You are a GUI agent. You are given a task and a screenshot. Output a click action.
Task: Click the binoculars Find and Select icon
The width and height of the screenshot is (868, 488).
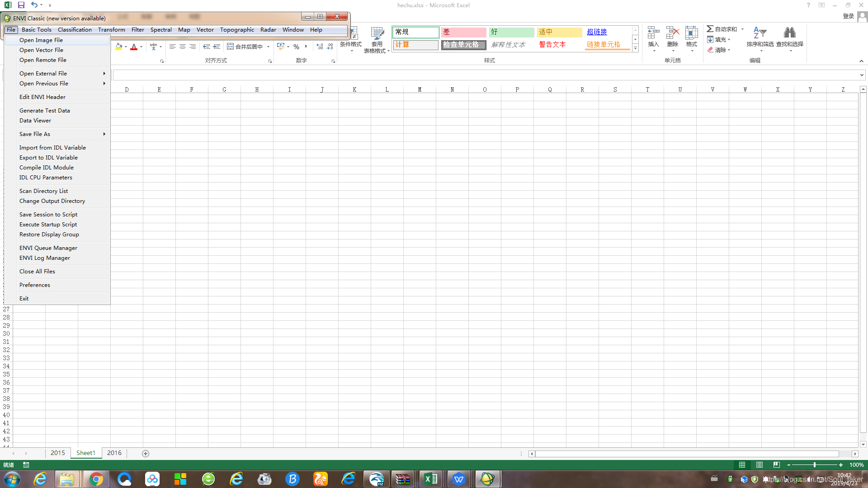click(x=789, y=33)
